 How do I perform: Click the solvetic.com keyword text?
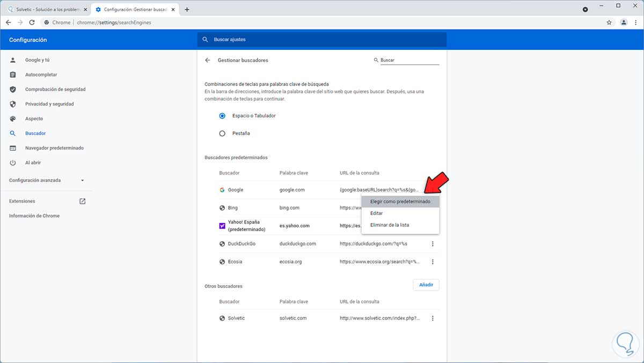click(x=293, y=318)
